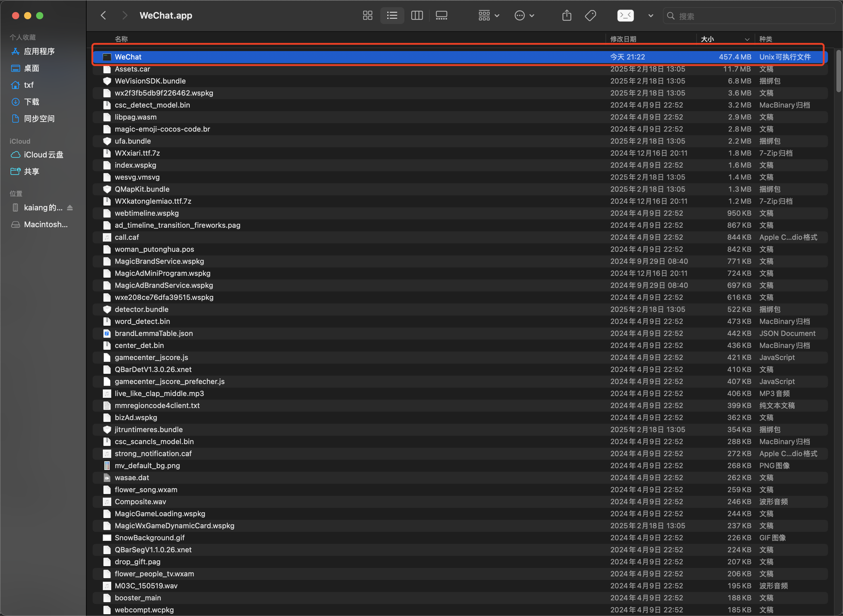Open 同步空间 in the sidebar
This screenshot has width=843, height=616.
pyautogui.click(x=39, y=119)
